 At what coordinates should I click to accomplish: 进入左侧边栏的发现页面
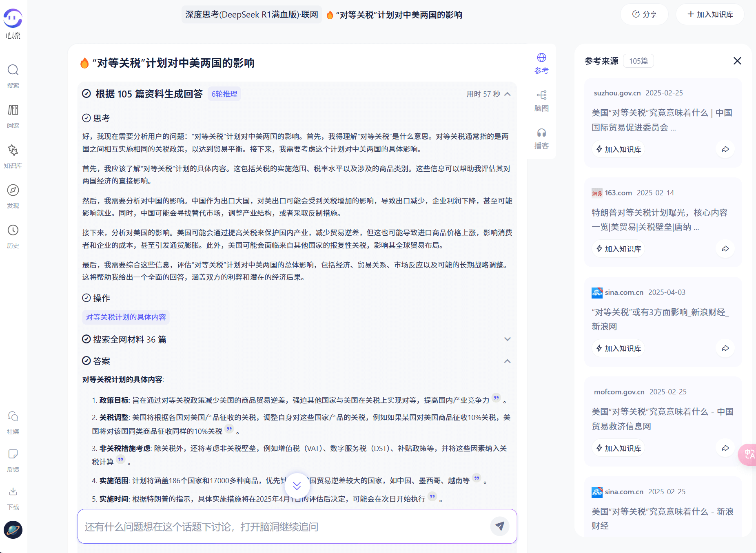pos(13,195)
